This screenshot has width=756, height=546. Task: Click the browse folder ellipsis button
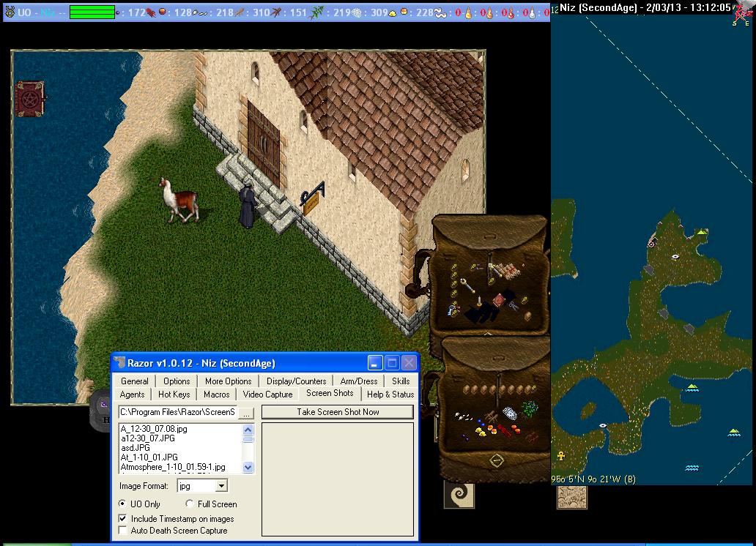point(246,413)
